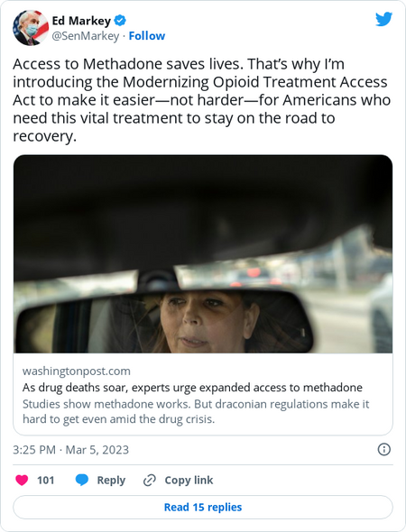Click the tweet text about Methadone access
Viewport: 406px width, 532px height.
coord(201,100)
